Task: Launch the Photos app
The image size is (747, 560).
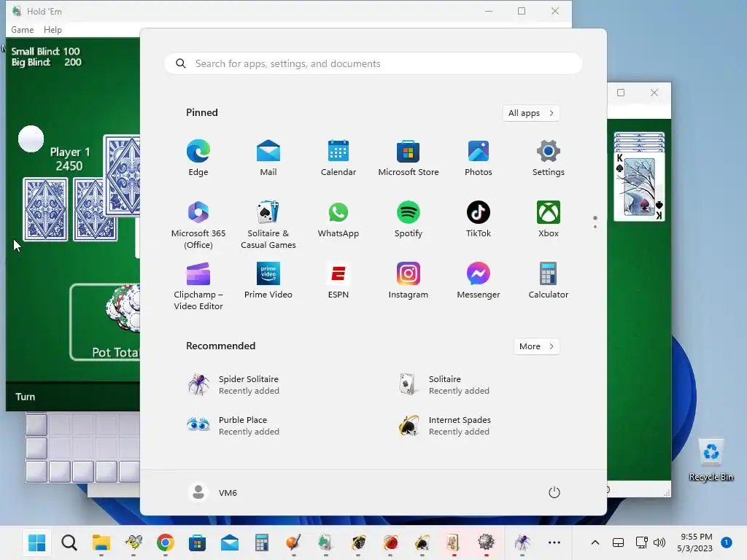Action: [479, 158]
